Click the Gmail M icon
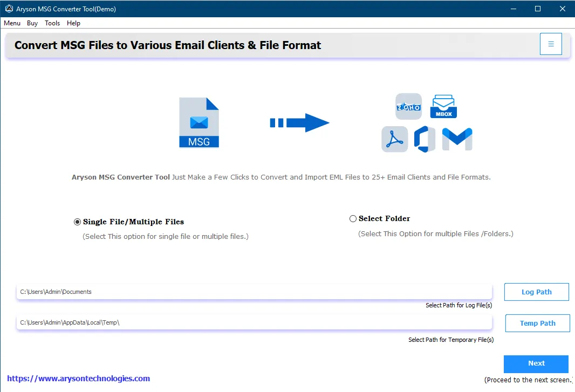Image resolution: width=575 pixels, height=392 pixels. (457, 139)
